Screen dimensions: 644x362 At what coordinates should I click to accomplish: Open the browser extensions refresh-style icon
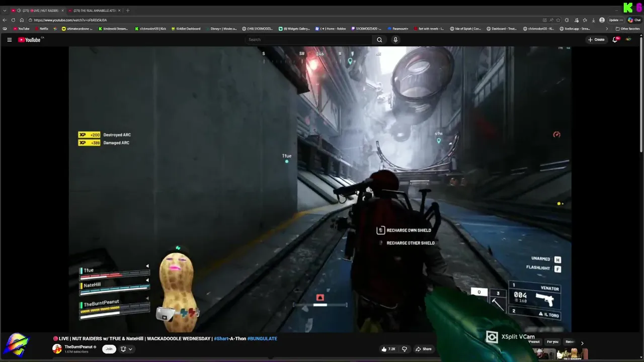coord(567,20)
